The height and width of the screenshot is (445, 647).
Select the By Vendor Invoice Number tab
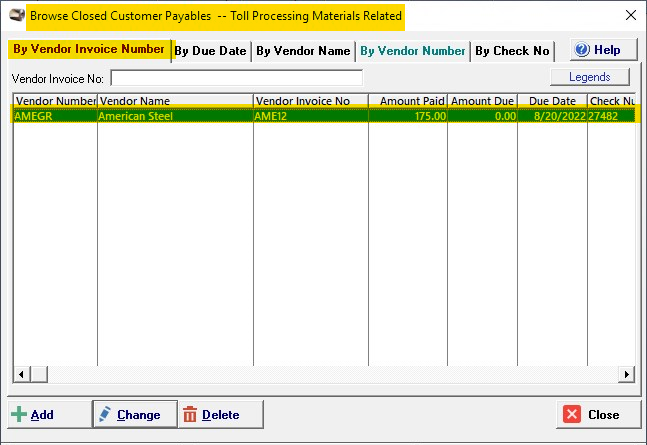tap(88, 49)
